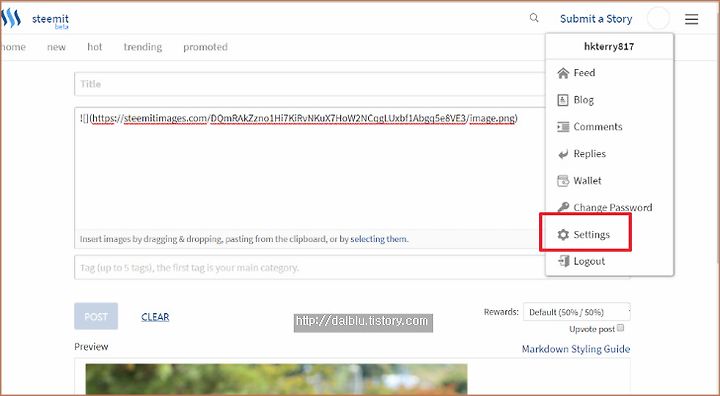Switch to the trending tab
The image size is (720, 396).
tap(143, 47)
